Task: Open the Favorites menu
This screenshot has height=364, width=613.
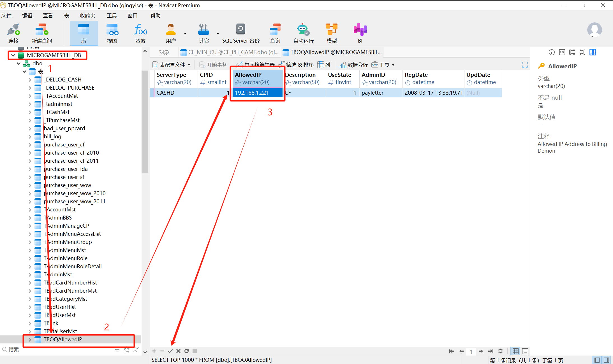Action: pyautogui.click(x=87, y=16)
